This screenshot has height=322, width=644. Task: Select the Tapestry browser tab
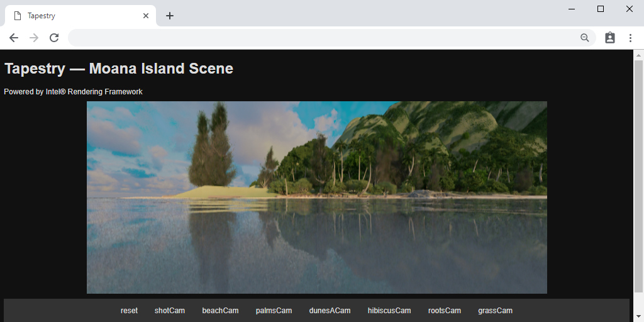tap(80, 16)
